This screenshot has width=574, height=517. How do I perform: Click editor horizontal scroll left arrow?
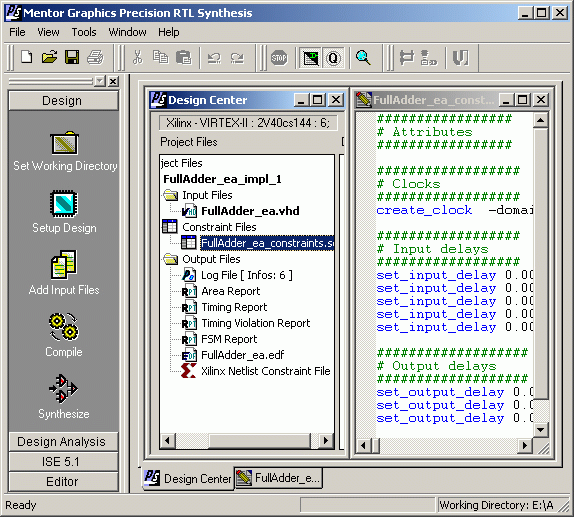(x=363, y=446)
